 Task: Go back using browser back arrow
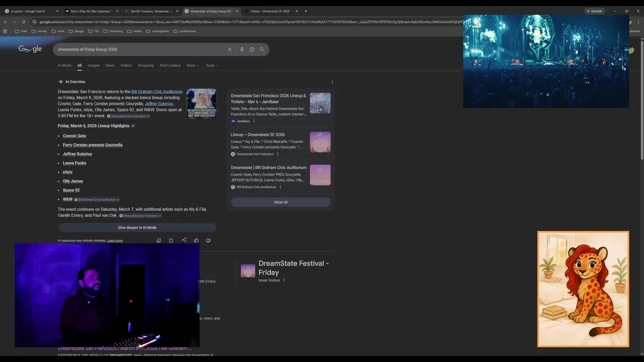click(6, 22)
